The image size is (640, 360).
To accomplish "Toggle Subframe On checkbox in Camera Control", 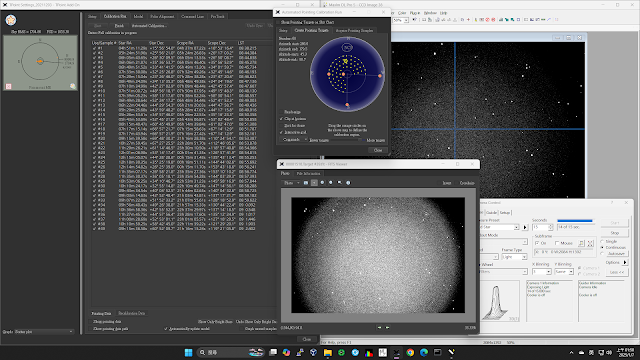I will (537, 243).
